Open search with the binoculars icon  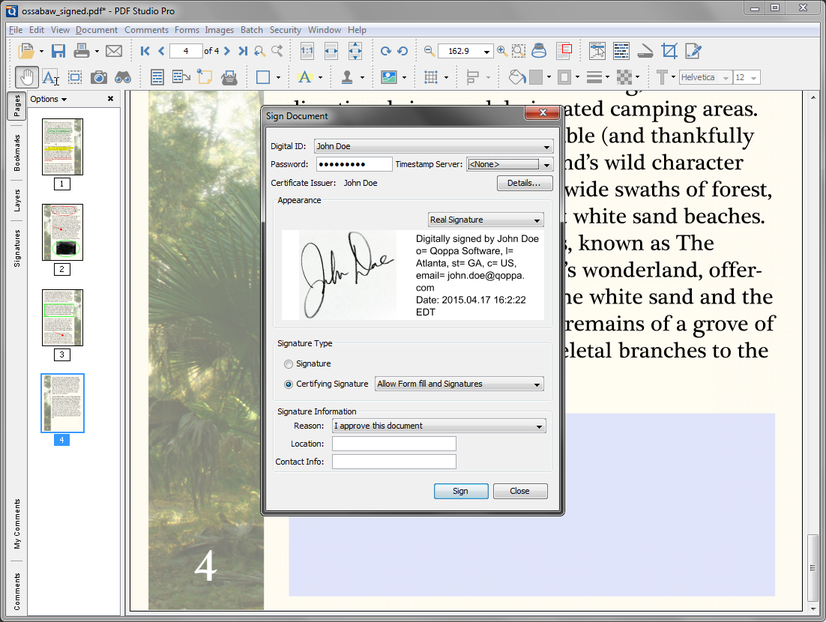(x=122, y=77)
